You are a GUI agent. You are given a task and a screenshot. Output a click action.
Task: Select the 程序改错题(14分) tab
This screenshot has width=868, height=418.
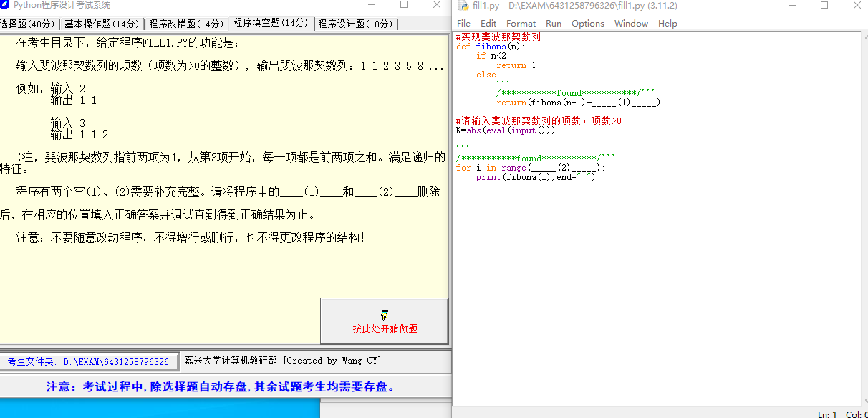point(186,24)
